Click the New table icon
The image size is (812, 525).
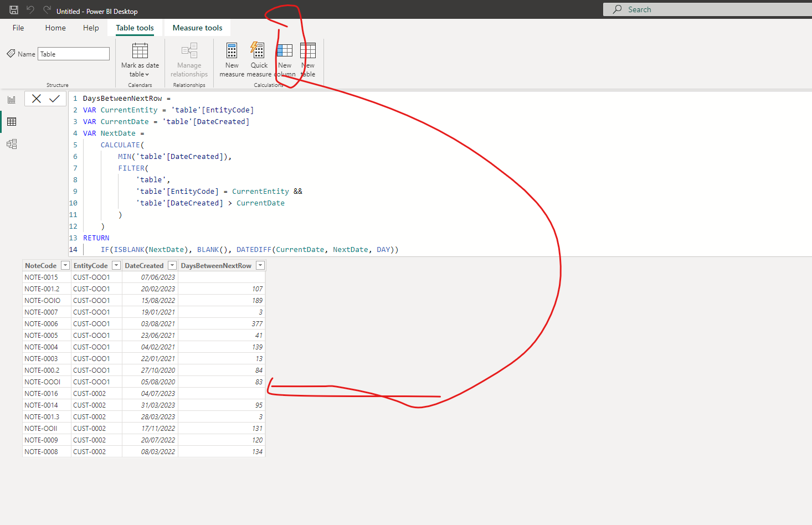[308, 51]
